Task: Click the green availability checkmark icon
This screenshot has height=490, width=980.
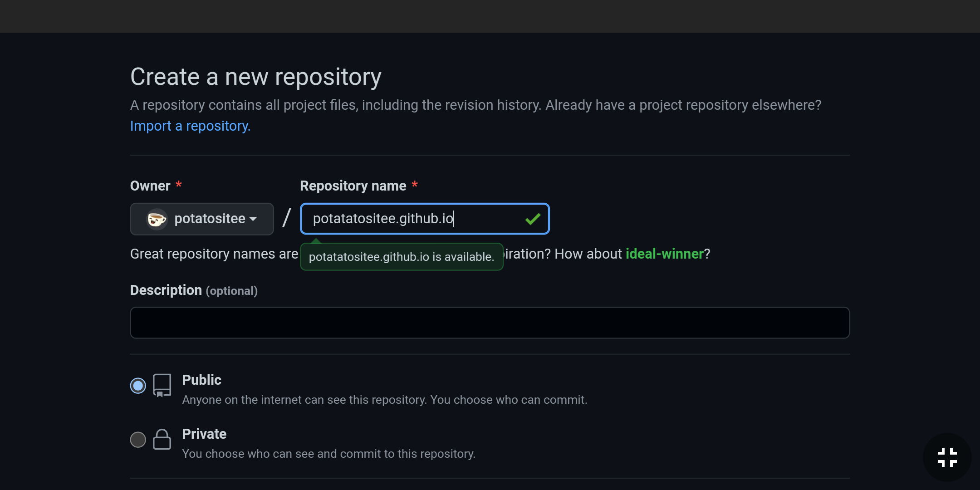Action: coord(533,219)
